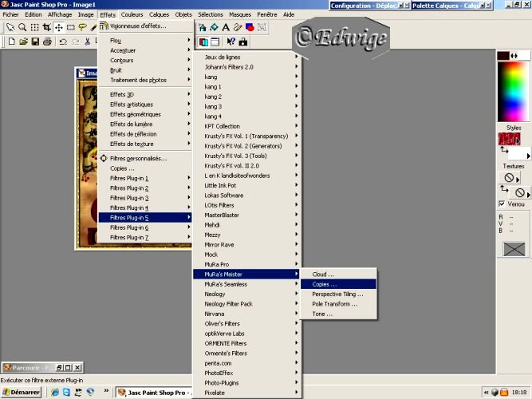Pick a color from the rainbow color picker
Screen dimensions: 532x399
[514, 91]
